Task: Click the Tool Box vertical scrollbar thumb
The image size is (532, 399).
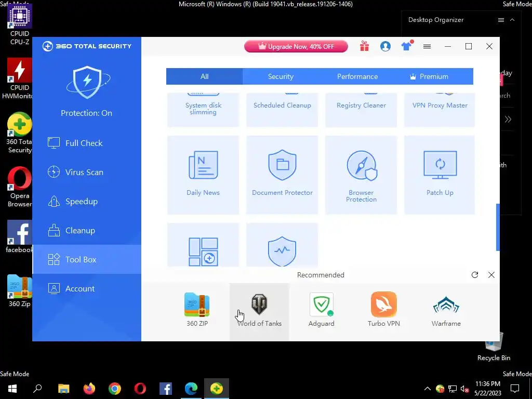Action: click(x=498, y=228)
